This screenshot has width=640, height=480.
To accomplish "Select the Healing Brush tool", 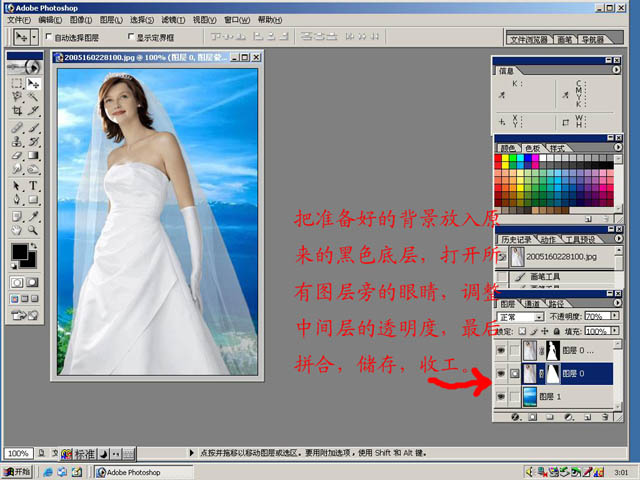I will click(x=16, y=128).
